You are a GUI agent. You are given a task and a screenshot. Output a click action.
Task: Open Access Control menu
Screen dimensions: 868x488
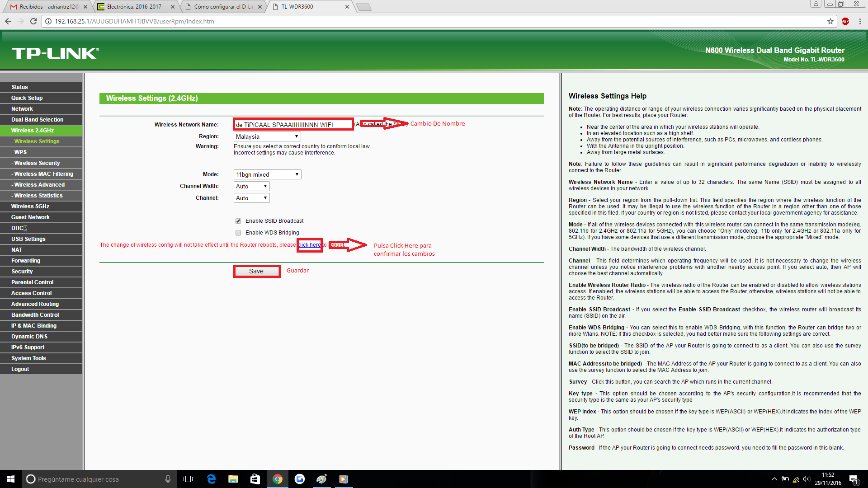click(x=41, y=293)
